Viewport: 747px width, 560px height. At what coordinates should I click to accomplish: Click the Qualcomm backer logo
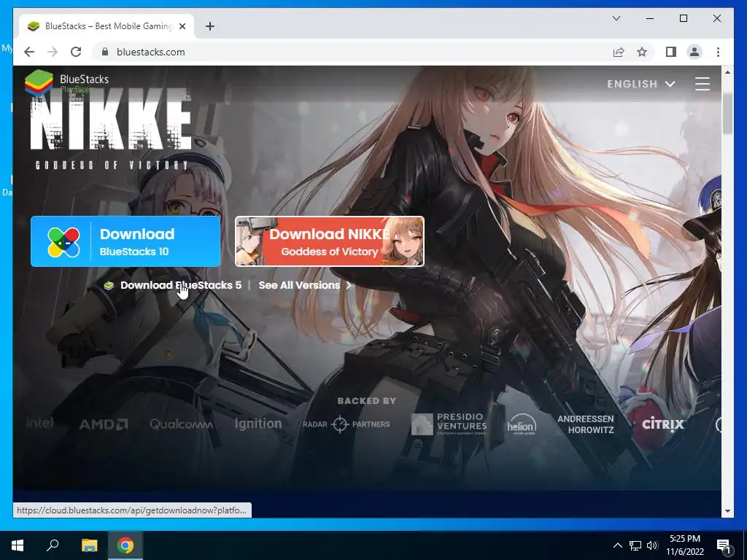coord(181,424)
